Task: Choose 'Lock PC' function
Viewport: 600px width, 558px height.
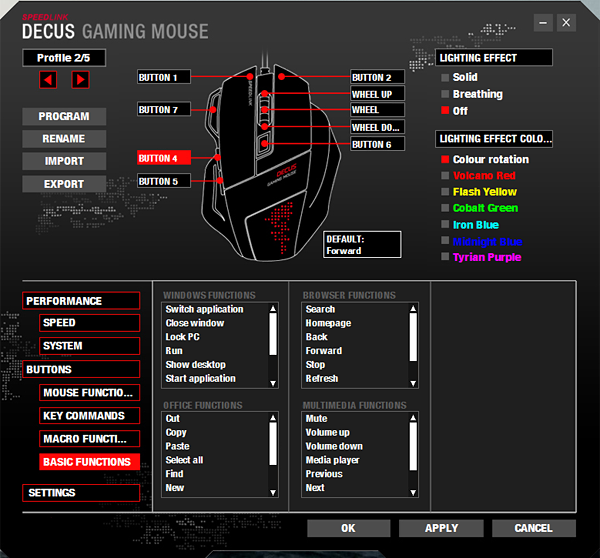Action: coord(183,337)
